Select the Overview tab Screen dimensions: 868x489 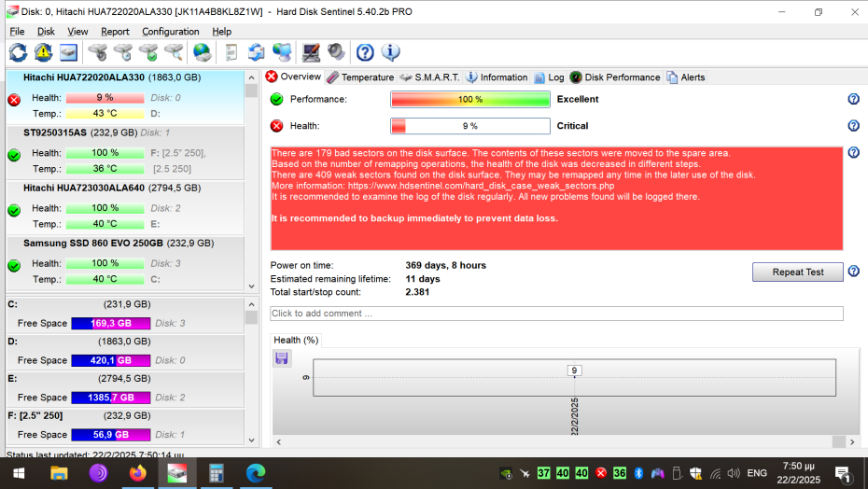tap(293, 77)
